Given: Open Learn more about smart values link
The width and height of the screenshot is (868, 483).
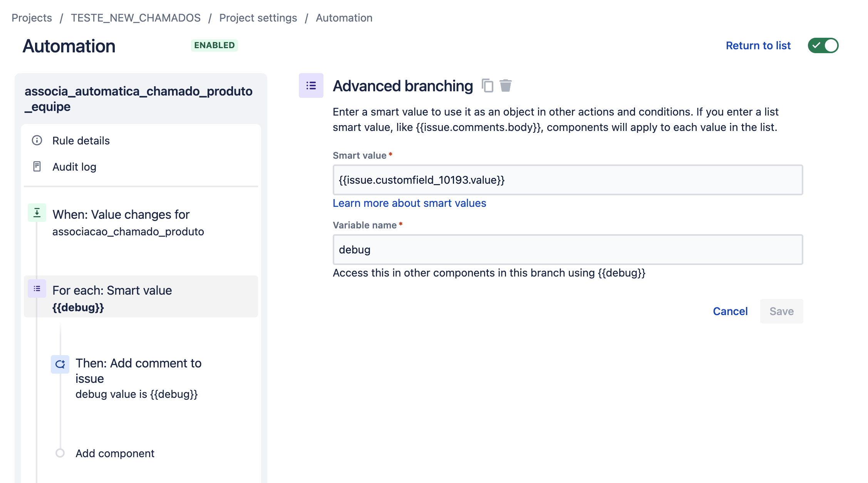Looking at the screenshot, I should click(409, 203).
